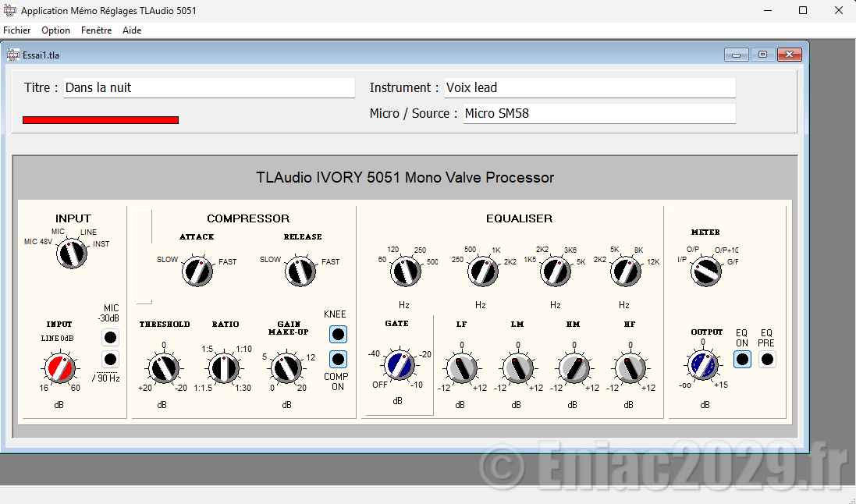Click the 60–500 Hz frequency knob

tap(404, 272)
